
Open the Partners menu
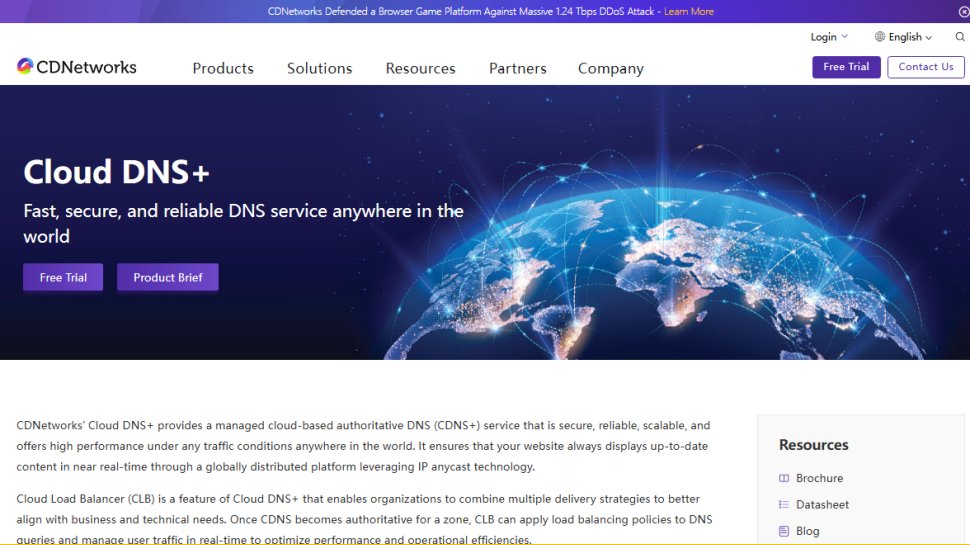click(x=518, y=68)
